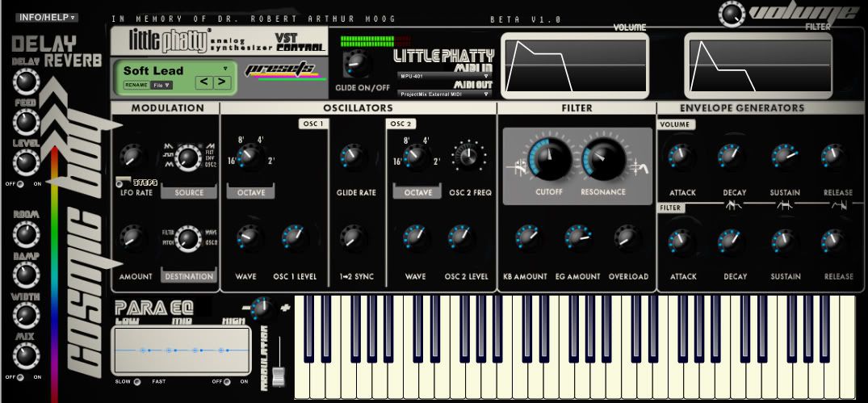Toggle the delay Off/On switch
Viewport: 868px width, 403px height.
pos(20,184)
